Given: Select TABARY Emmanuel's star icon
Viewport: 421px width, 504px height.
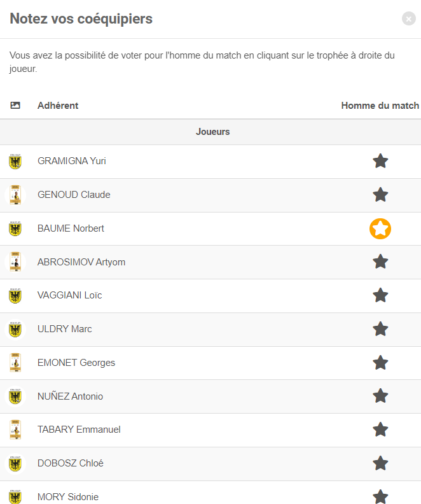Looking at the screenshot, I should (380, 430).
